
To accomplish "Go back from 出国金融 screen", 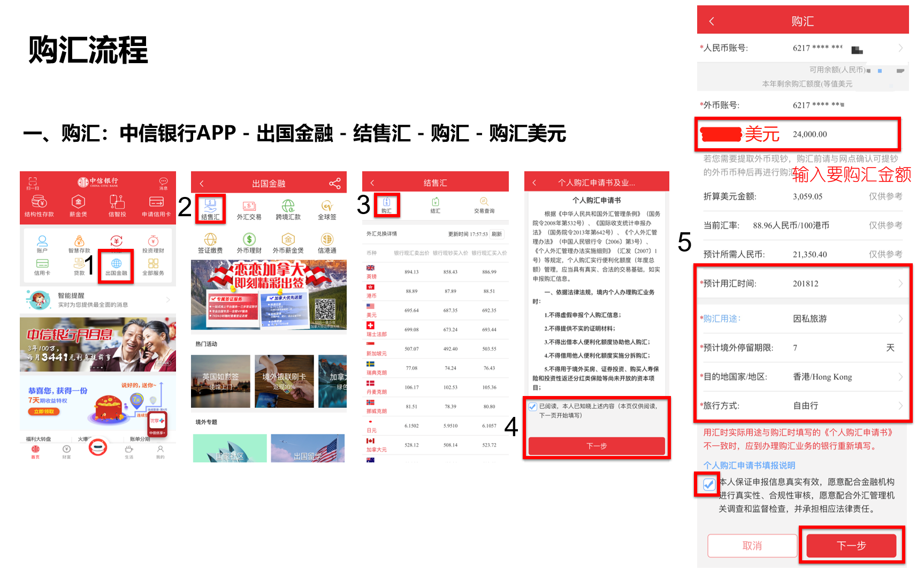I will 202,184.
